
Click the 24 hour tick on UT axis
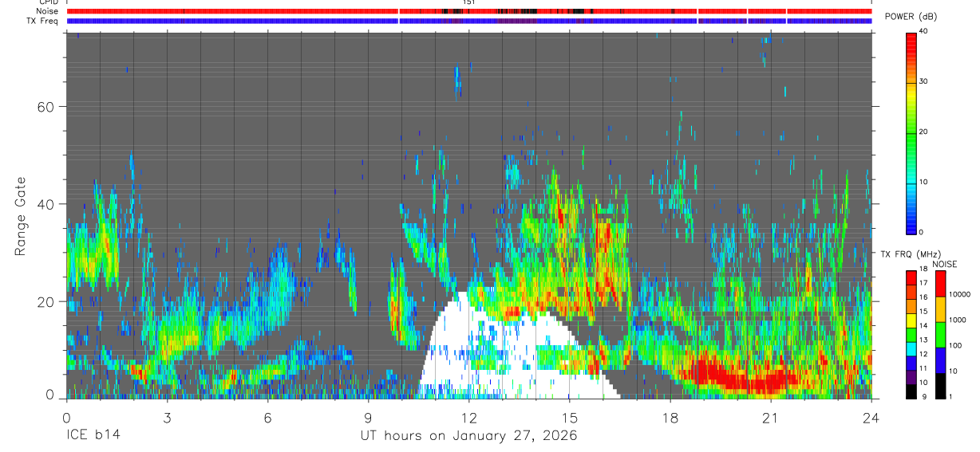(871, 417)
